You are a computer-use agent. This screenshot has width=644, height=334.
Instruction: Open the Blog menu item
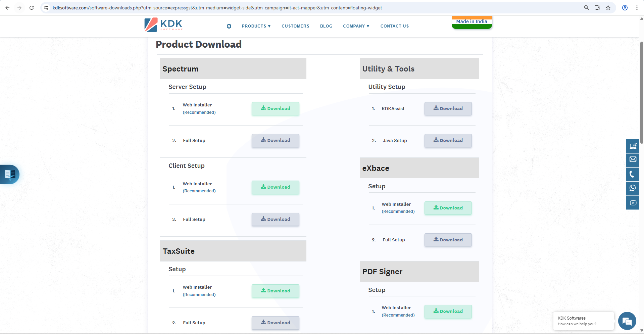point(326,26)
